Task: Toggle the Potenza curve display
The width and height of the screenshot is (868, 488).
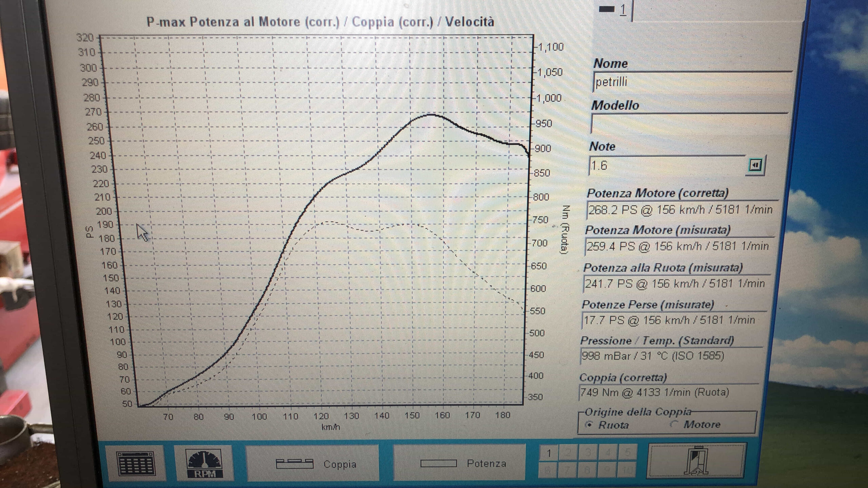Action: point(459,463)
